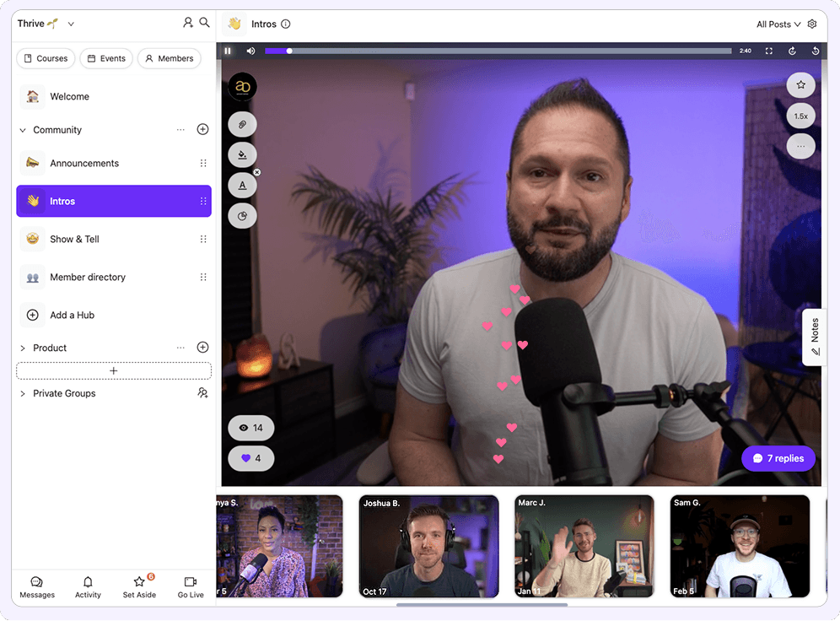The width and height of the screenshot is (840, 621).
Task: Click the sticker circle icon on video
Action: [x=242, y=216]
